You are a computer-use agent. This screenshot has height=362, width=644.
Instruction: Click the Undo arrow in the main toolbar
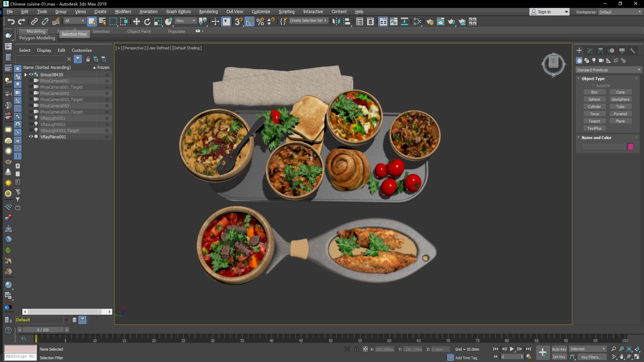coord(11,21)
